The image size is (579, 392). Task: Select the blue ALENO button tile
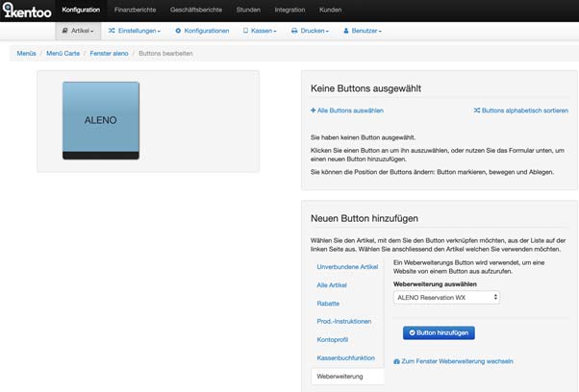click(101, 121)
